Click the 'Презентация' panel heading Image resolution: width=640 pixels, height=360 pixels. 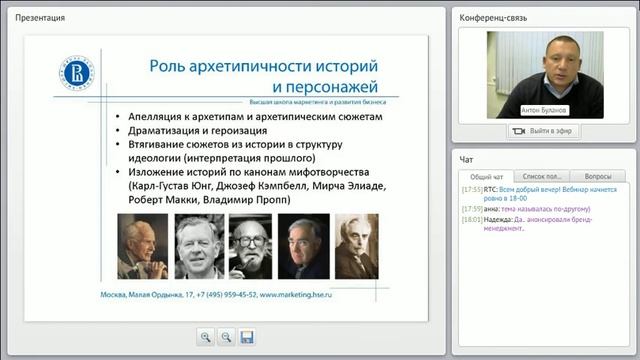point(40,18)
